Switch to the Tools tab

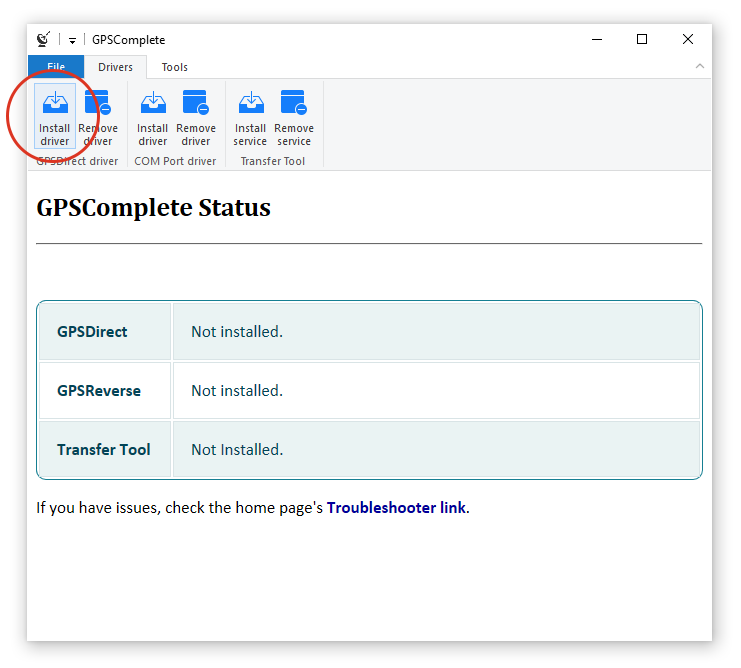tap(174, 67)
